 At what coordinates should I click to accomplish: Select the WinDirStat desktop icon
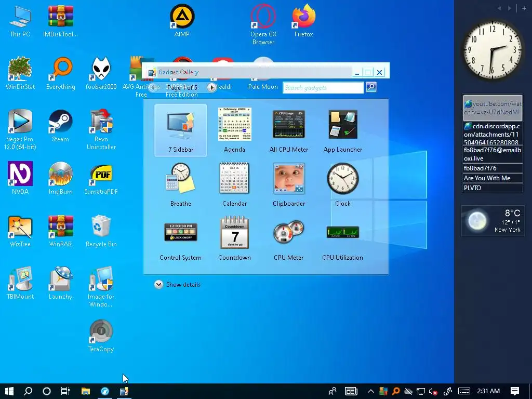tap(20, 73)
